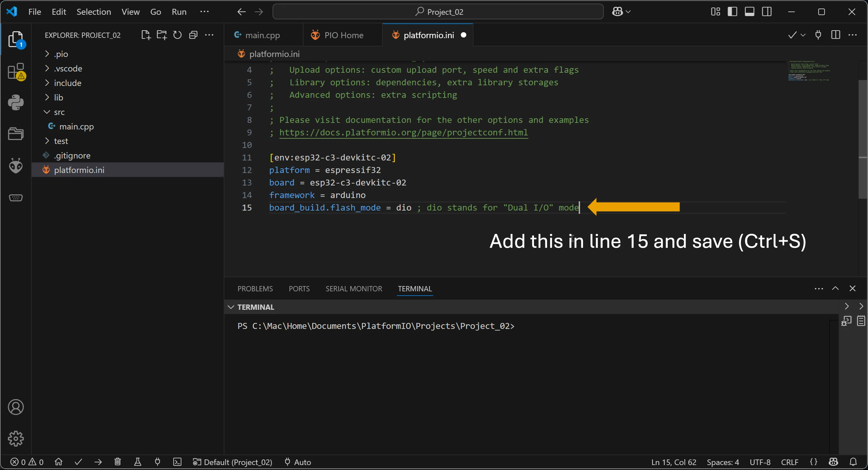868x470 pixels.
Task: Click Customize Layout icon in title bar
Action: (715, 12)
